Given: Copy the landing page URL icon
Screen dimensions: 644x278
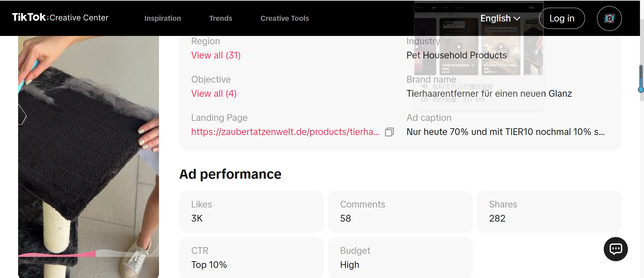Looking at the screenshot, I should tap(389, 132).
